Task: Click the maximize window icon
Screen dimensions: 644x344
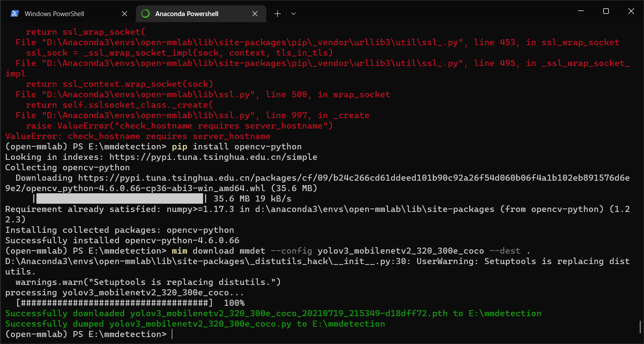Action: pyautogui.click(x=606, y=11)
